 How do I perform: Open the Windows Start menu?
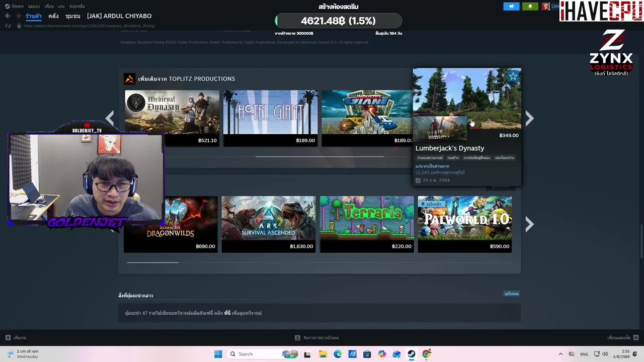tap(218, 354)
